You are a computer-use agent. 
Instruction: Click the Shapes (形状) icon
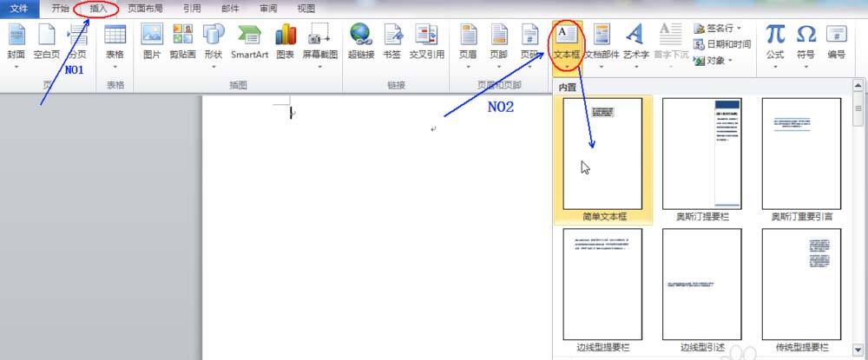(214, 35)
